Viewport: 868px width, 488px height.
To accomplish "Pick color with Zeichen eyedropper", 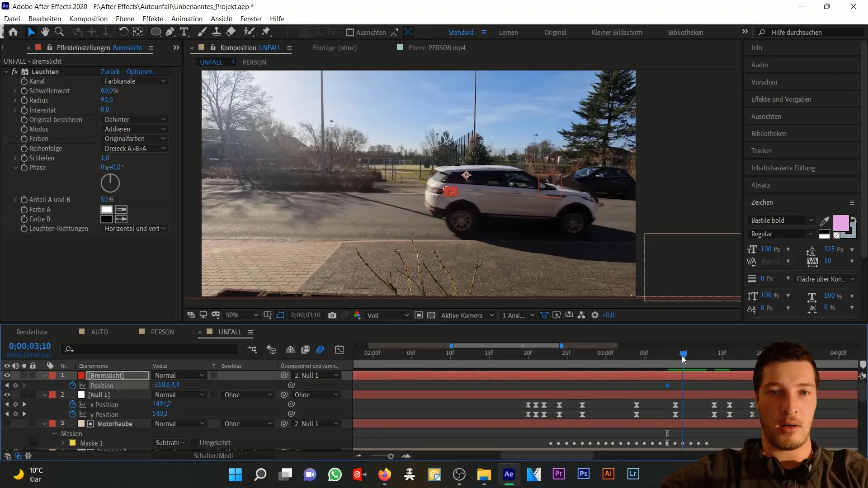I will (825, 221).
